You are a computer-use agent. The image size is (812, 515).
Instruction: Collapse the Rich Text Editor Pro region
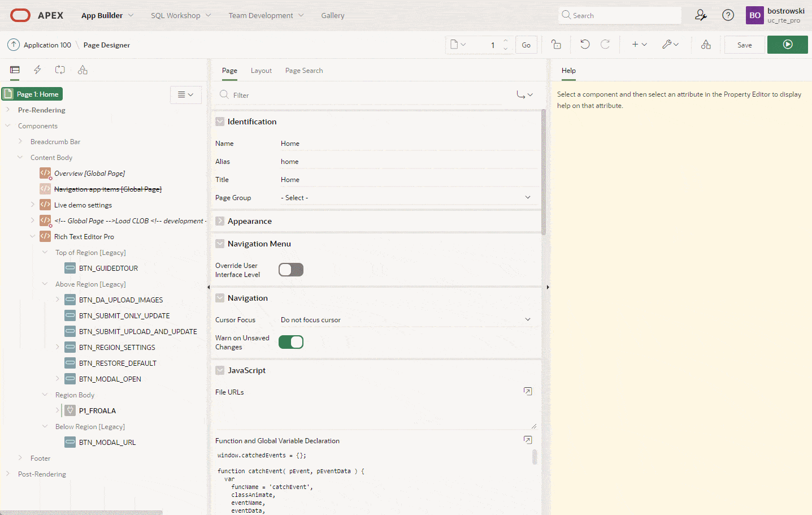click(33, 236)
